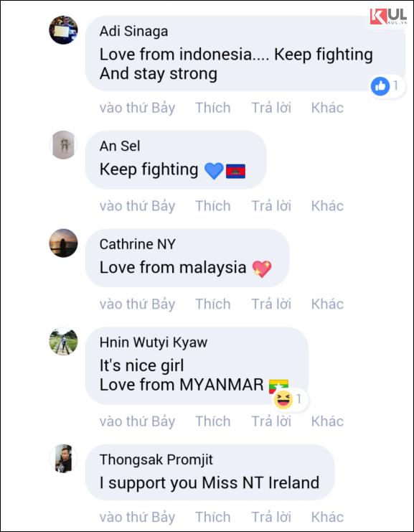The image size is (414, 532).
Task: Like Thongsak Promjit's comment with Thích
Action: click(x=213, y=517)
